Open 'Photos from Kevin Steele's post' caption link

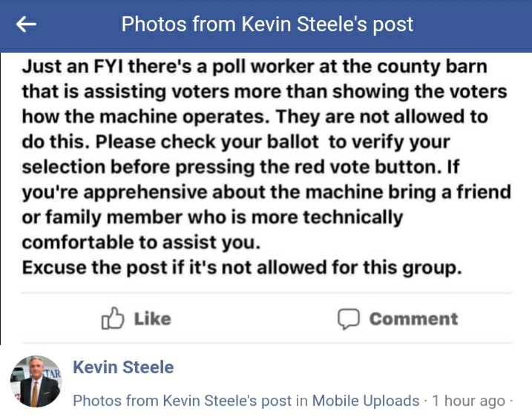pos(183,401)
